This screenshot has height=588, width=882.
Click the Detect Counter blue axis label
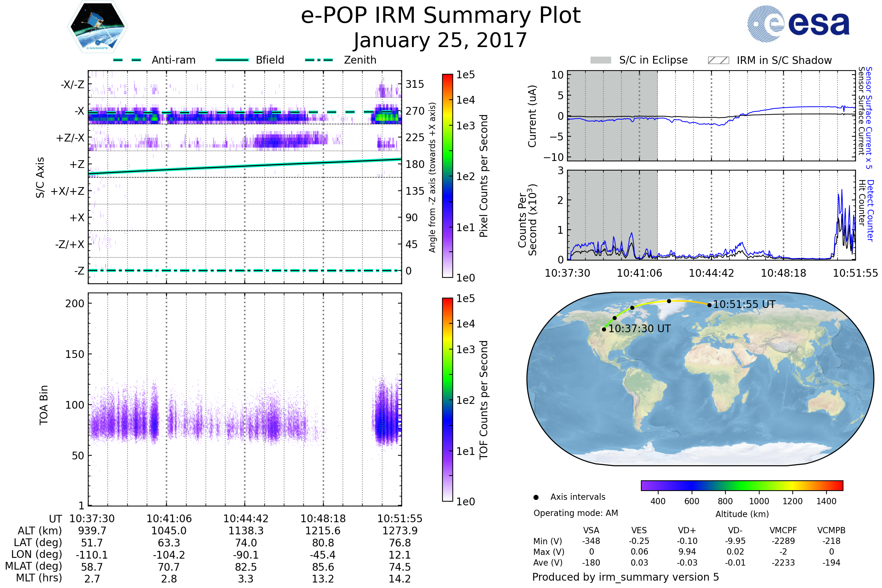pyautogui.click(x=871, y=211)
